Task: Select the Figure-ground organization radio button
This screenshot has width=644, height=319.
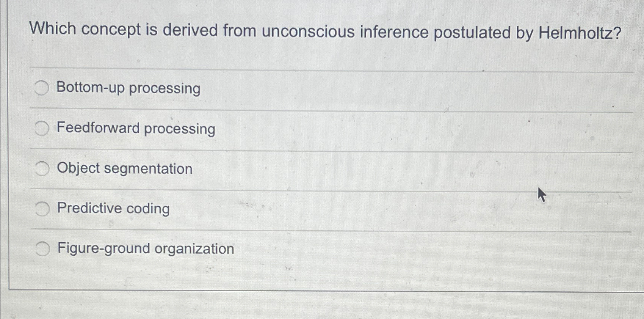Action: [43, 248]
